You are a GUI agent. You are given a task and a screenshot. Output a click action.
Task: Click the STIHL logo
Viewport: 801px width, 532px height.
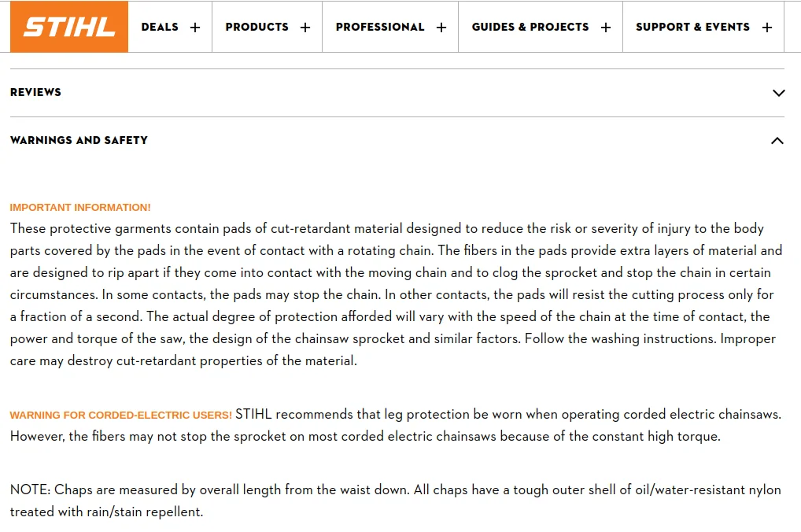[x=69, y=27]
